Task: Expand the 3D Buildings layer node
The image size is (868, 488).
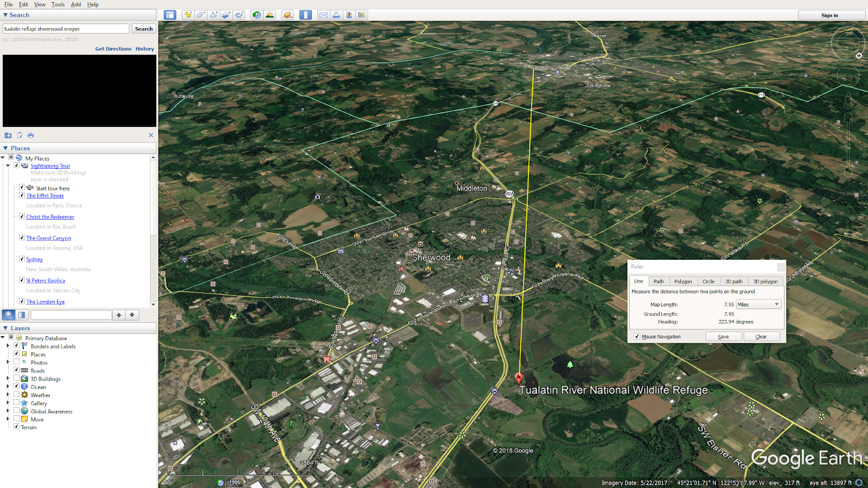Action: coord(8,378)
